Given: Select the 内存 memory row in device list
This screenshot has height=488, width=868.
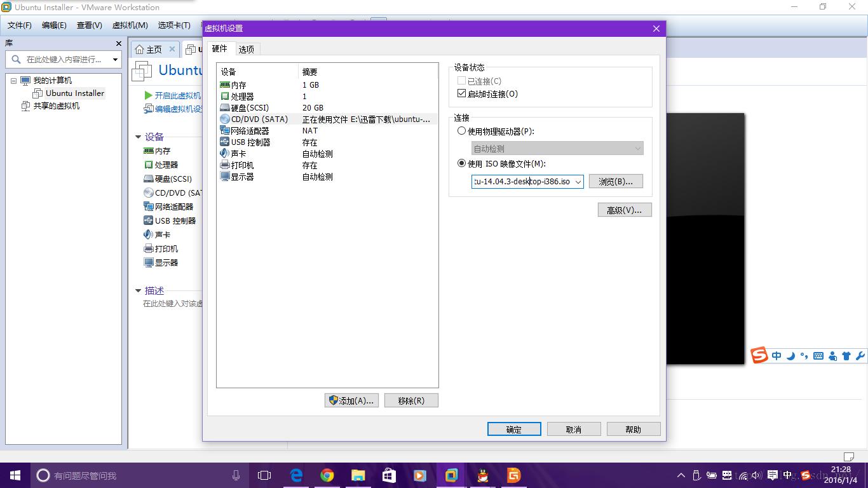Looking at the screenshot, I should point(328,85).
